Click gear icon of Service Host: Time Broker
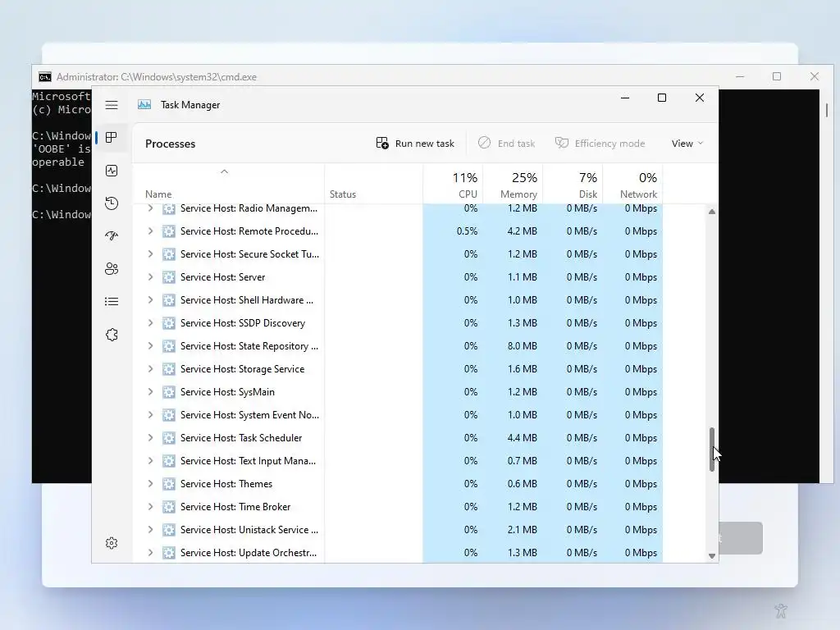 169,507
